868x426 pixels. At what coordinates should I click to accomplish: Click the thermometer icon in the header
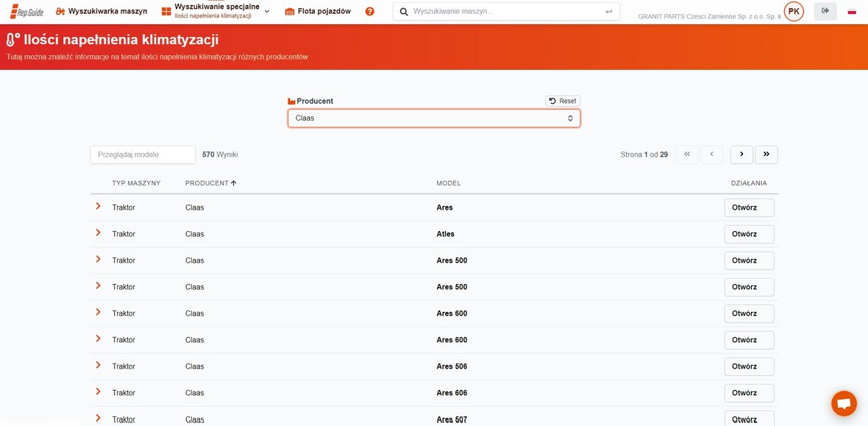coord(13,39)
